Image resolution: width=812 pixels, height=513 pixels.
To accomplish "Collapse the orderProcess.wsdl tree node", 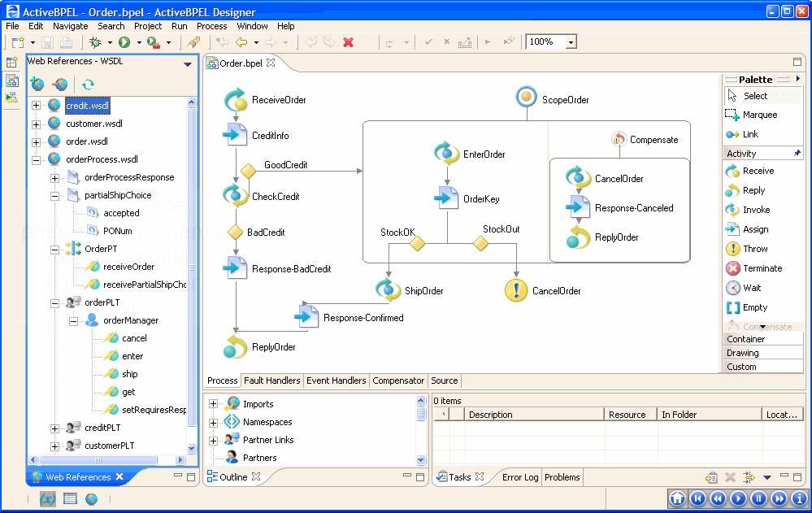I will tap(36, 159).
